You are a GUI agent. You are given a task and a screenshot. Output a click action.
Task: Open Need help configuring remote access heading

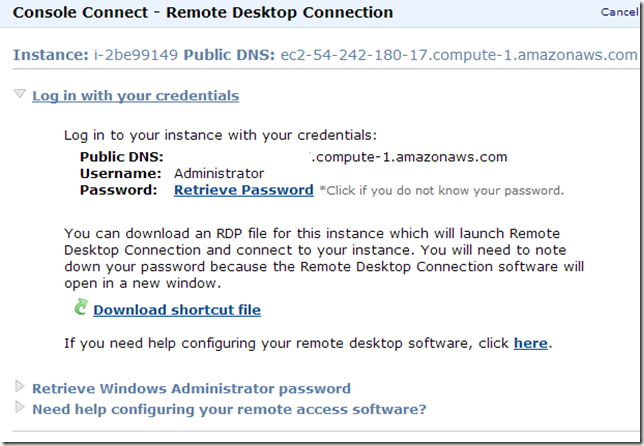tap(229, 408)
